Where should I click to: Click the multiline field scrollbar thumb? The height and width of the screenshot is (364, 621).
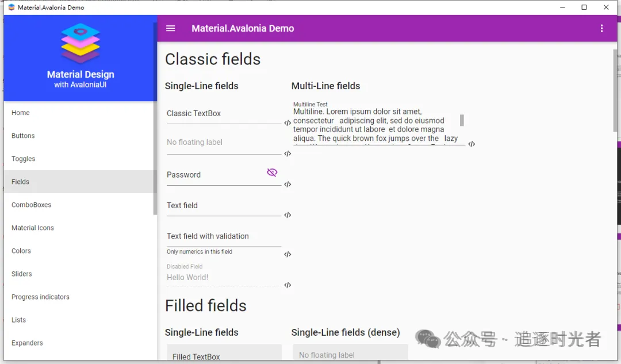coord(462,120)
